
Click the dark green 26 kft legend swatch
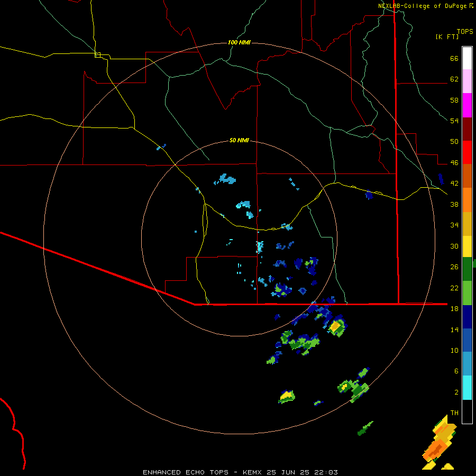tap(467, 269)
